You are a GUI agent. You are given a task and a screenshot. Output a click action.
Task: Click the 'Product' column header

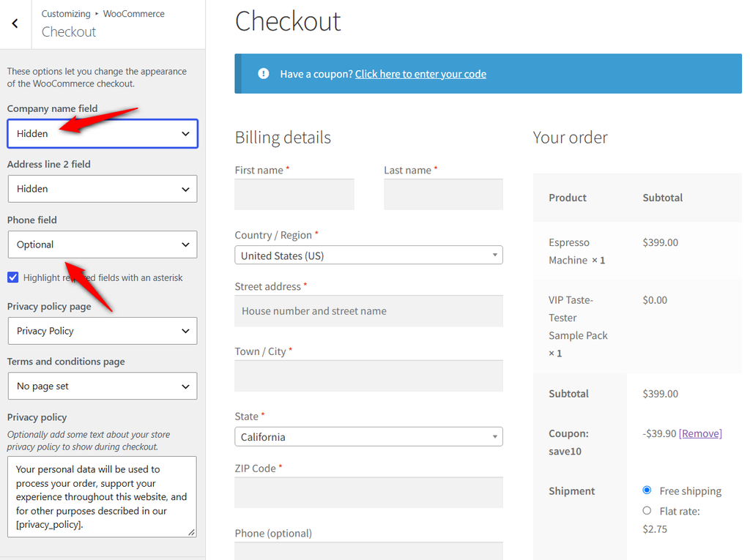click(x=568, y=198)
